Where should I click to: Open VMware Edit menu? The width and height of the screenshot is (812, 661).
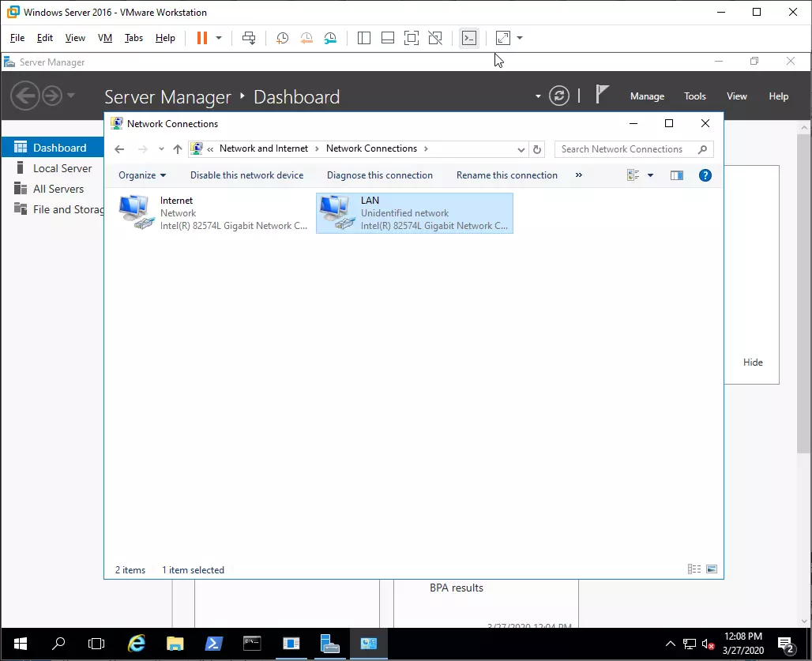pyautogui.click(x=44, y=38)
